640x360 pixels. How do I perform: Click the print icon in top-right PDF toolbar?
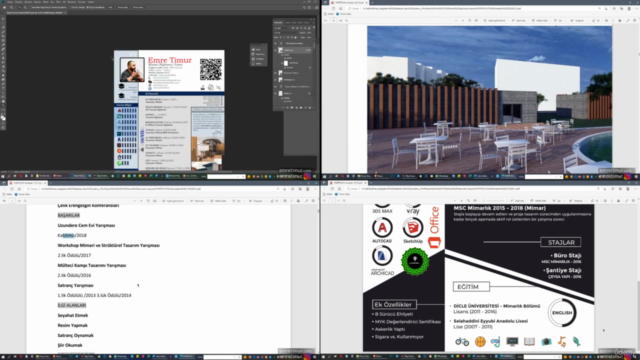tap(607, 20)
